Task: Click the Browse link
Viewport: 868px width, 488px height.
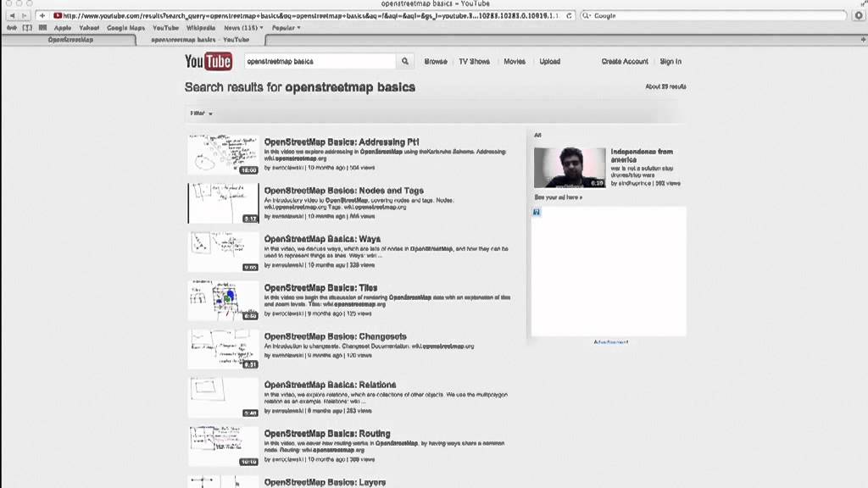Action: point(436,61)
